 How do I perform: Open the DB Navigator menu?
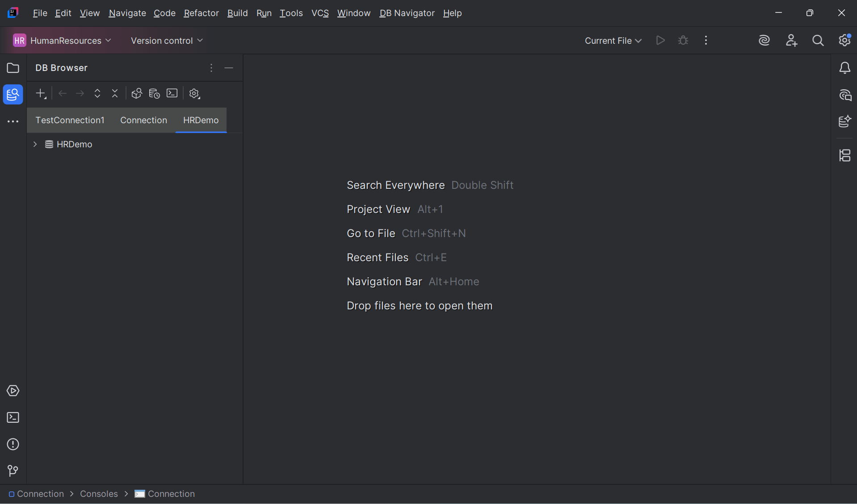[x=406, y=13]
